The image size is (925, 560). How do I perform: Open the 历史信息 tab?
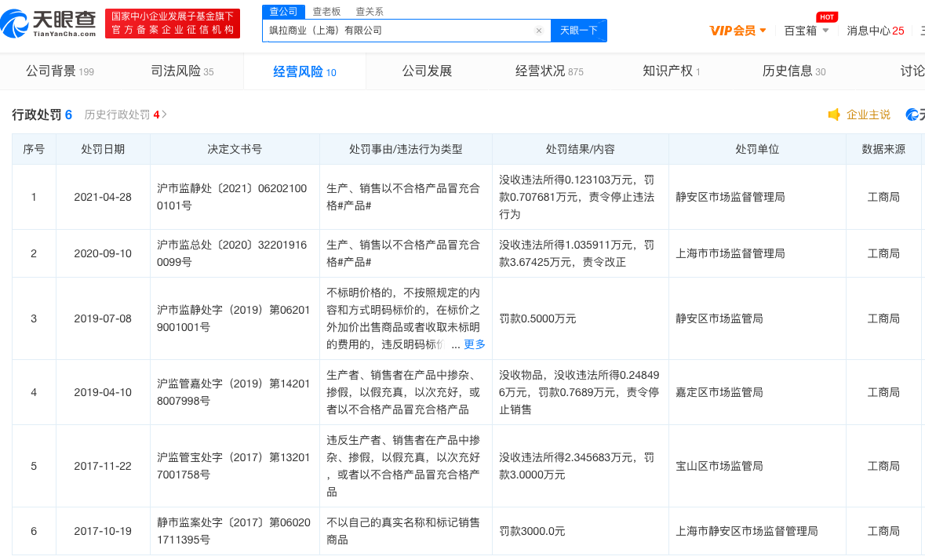click(793, 71)
